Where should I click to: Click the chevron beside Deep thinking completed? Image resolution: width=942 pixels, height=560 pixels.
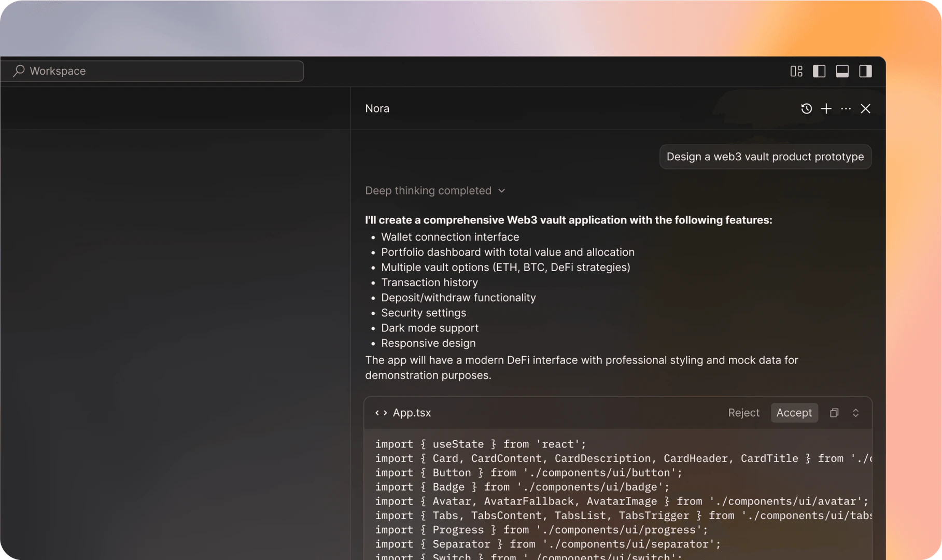click(x=501, y=191)
